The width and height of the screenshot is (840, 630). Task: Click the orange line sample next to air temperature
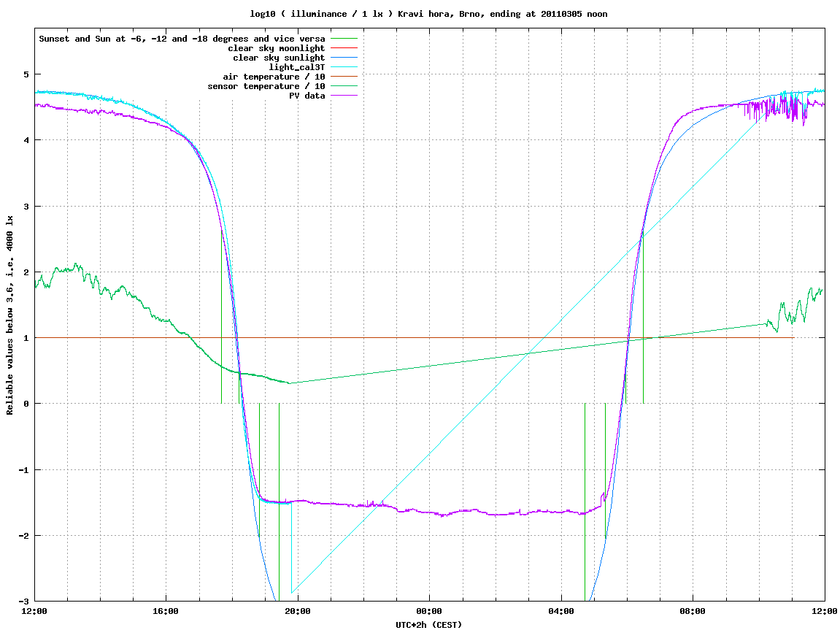pyautogui.click(x=344, y=77)
